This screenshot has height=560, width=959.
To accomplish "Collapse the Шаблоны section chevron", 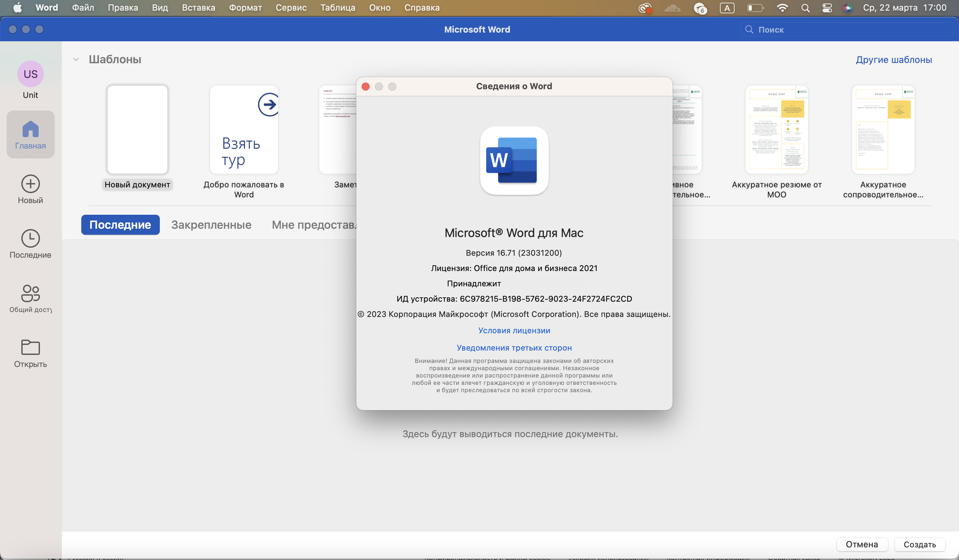I will (x=76, y=59).
